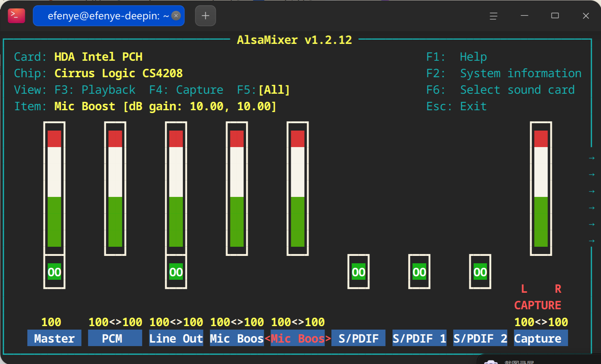
Task: Select the S/PDIF channel label
Action: (359, 338)
